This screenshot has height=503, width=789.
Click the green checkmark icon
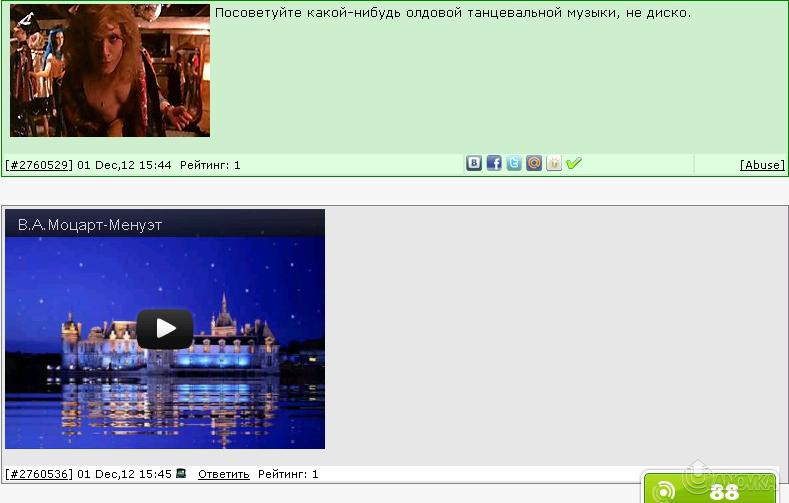574,164
